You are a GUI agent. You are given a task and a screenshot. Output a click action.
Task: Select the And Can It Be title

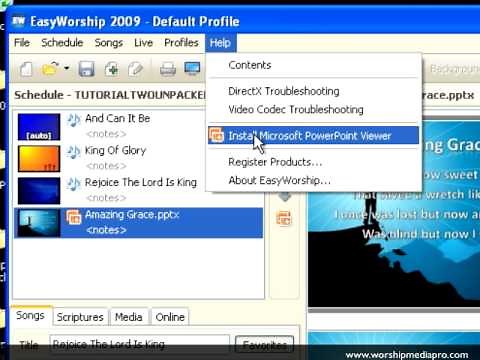pos(117,118)
